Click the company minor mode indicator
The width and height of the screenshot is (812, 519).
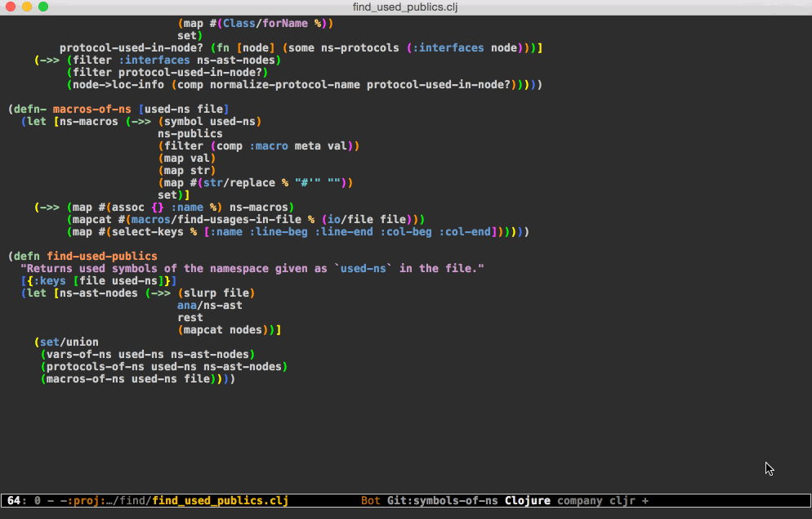click(x=579, y=500)
